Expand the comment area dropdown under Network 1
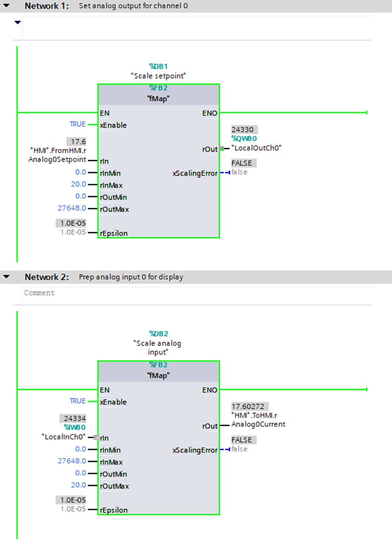Viewport: 392px width, 543px height. point(17,22)
